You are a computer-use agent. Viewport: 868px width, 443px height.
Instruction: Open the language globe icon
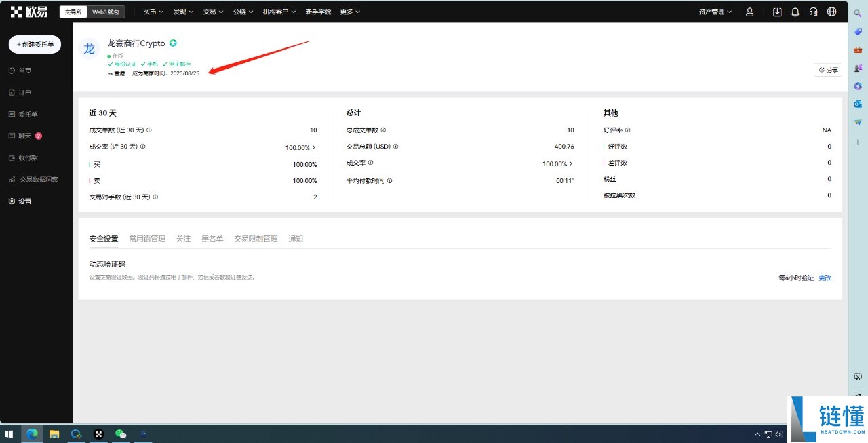tap(832, 12)
